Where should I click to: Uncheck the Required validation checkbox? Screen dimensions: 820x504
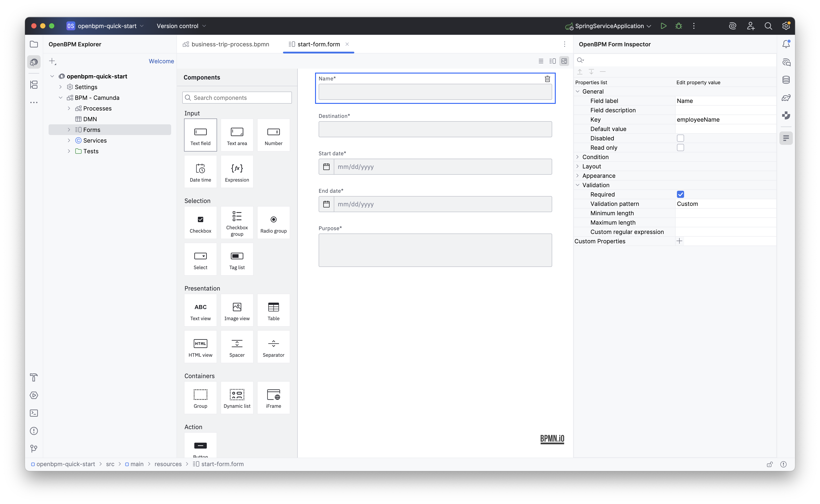click(680, 194)
